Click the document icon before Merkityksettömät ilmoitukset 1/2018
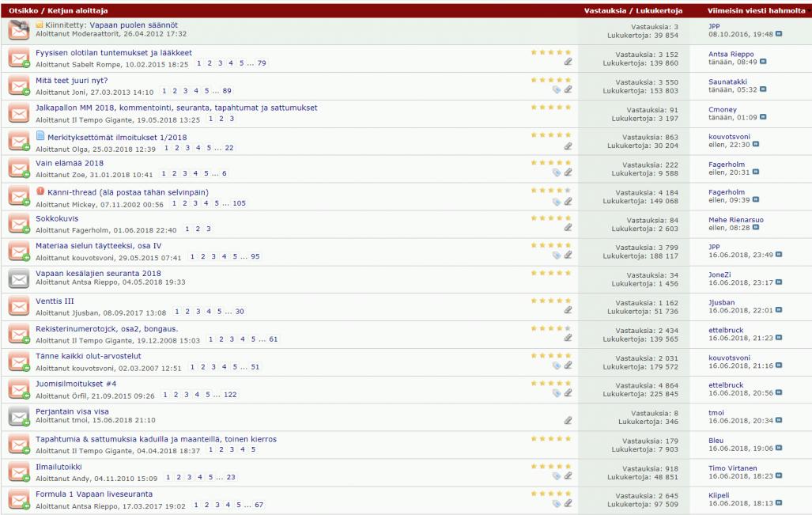 click(40, 136)
